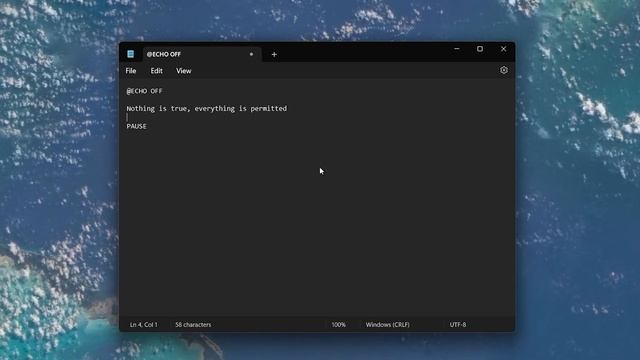Add a new tab with plus button

pos(274,54)
